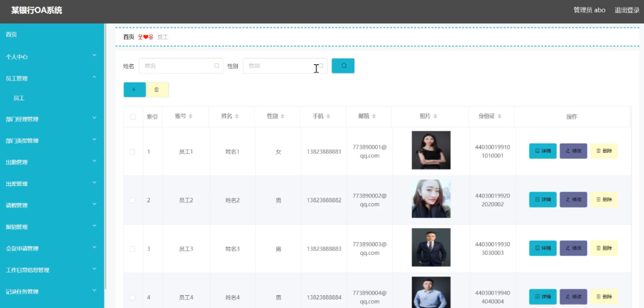Click 首页 in the breadcrumb
The image size is (644, 308).
(129, 37)
